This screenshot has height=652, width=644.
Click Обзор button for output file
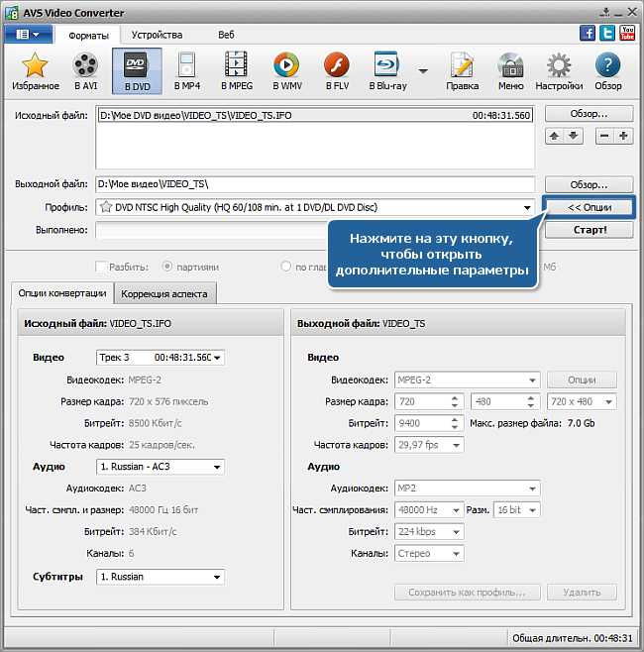coord(590,184)
